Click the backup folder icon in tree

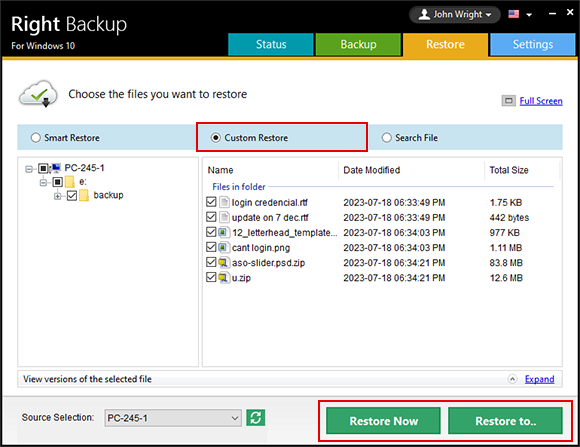click(x=84, y=195)
